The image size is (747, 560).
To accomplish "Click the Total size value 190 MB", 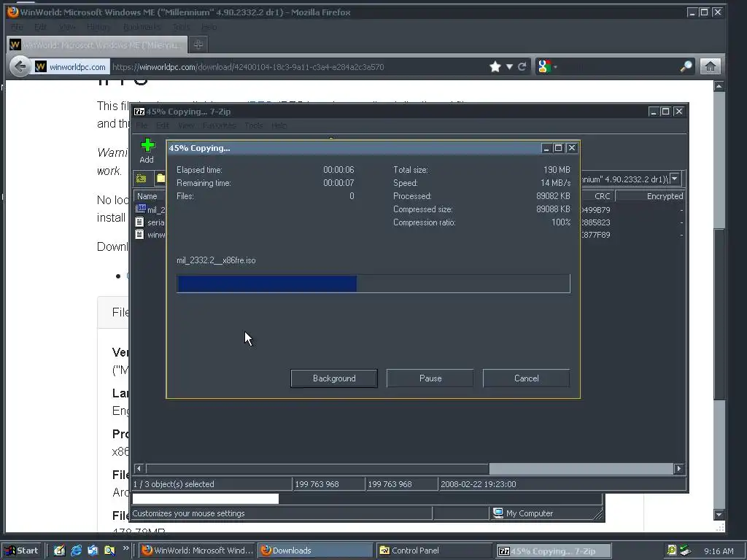I will tap(557, 169).
